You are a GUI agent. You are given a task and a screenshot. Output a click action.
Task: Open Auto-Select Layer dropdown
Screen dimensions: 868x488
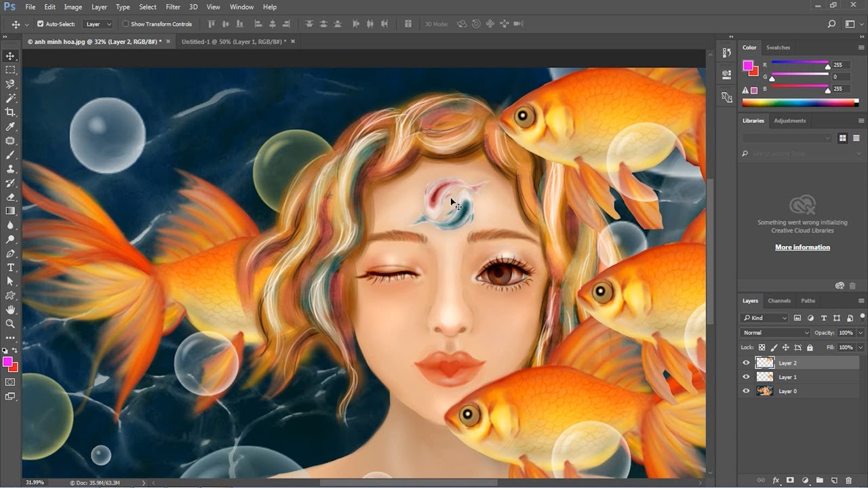(98, 24)
